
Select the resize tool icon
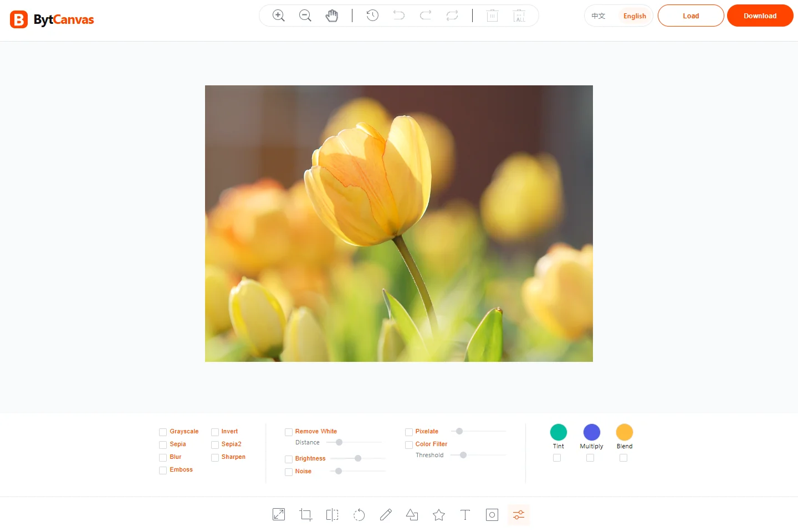(279, 515)
